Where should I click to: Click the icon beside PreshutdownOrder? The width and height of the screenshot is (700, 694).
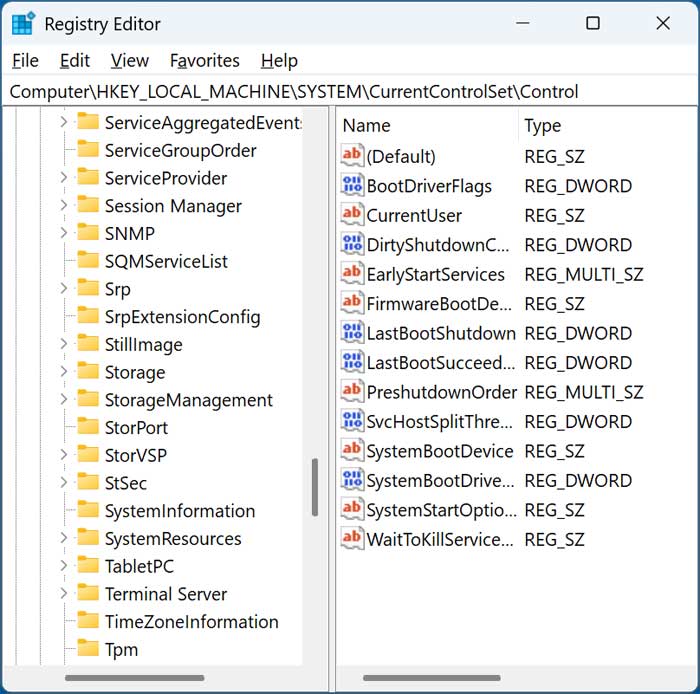pos(352,391)
